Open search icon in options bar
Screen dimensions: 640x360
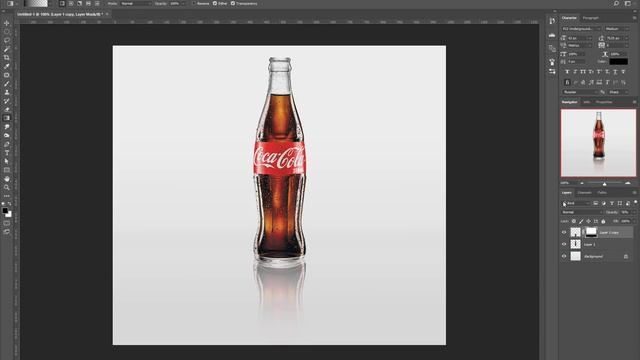point(616,3)
